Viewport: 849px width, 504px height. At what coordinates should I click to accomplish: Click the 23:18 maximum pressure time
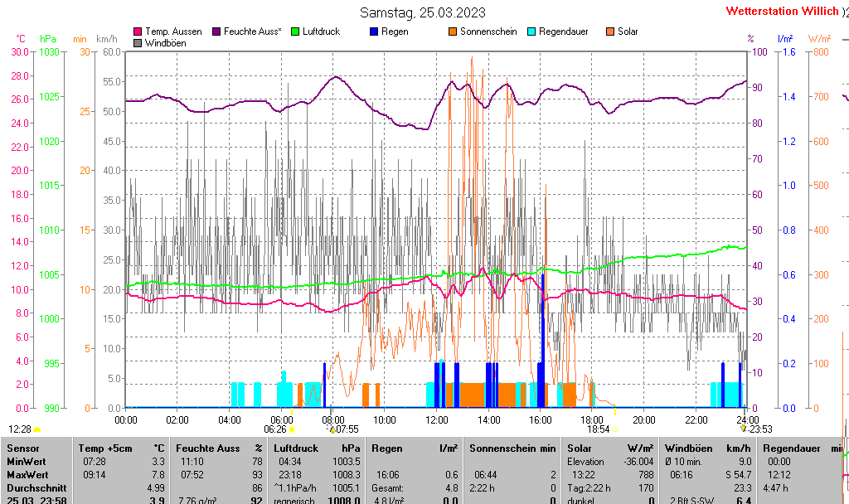[290, 475]
